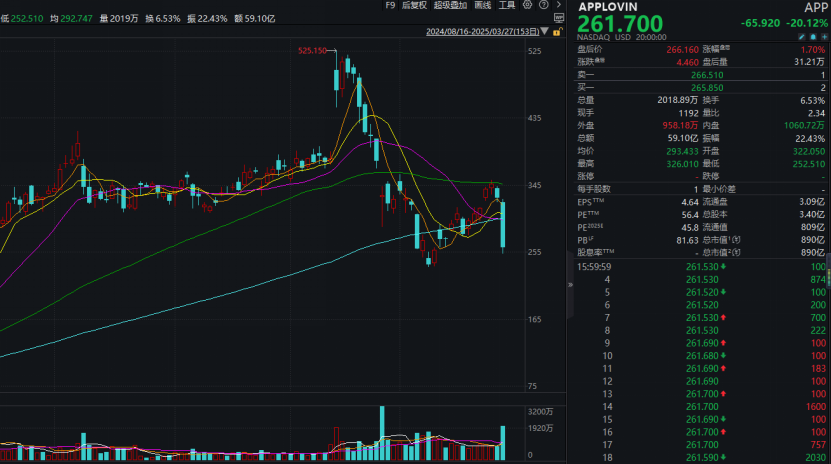Click the pencil edit icon under price change

pos(802,37)
